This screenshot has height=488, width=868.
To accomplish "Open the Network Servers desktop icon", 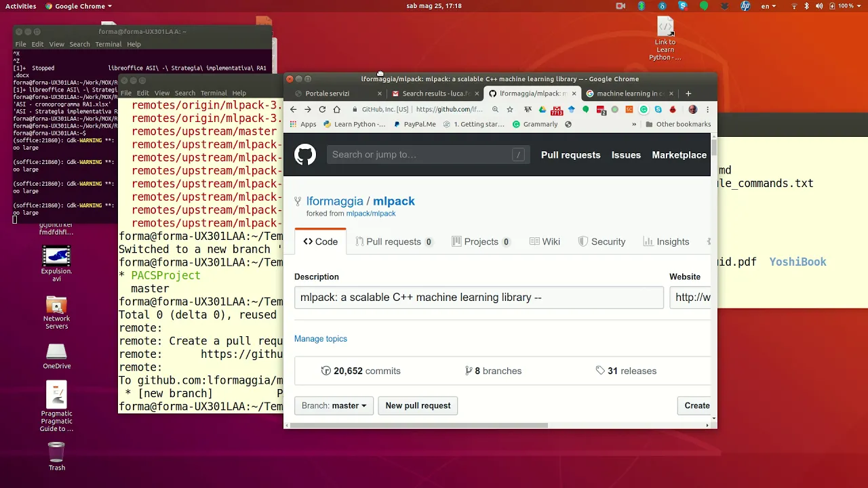I will click(56, 312).
